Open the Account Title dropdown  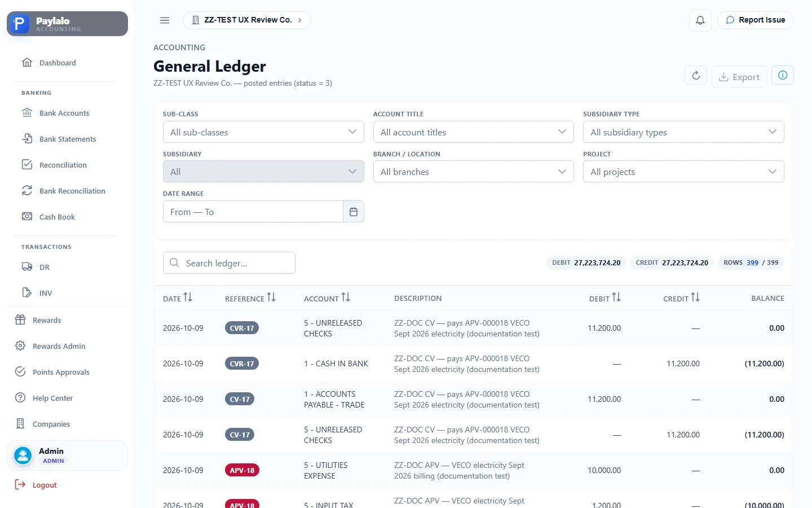point(474,132)
